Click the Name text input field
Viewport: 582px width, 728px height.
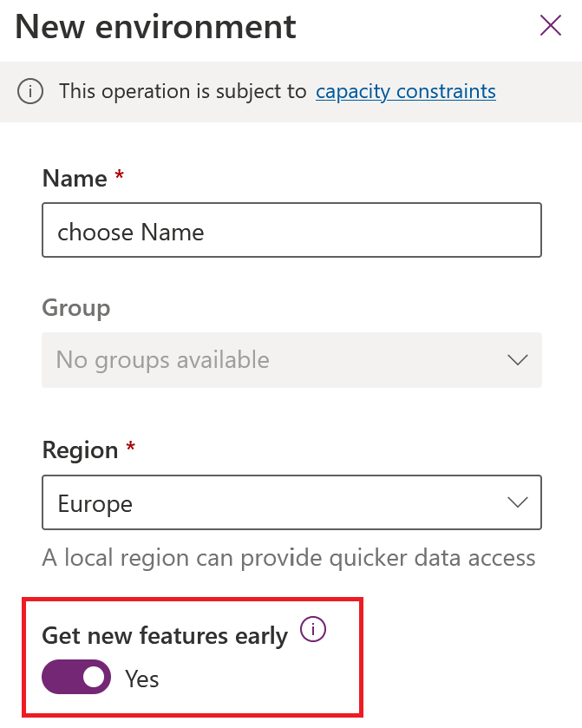click(x=291, y=231)
